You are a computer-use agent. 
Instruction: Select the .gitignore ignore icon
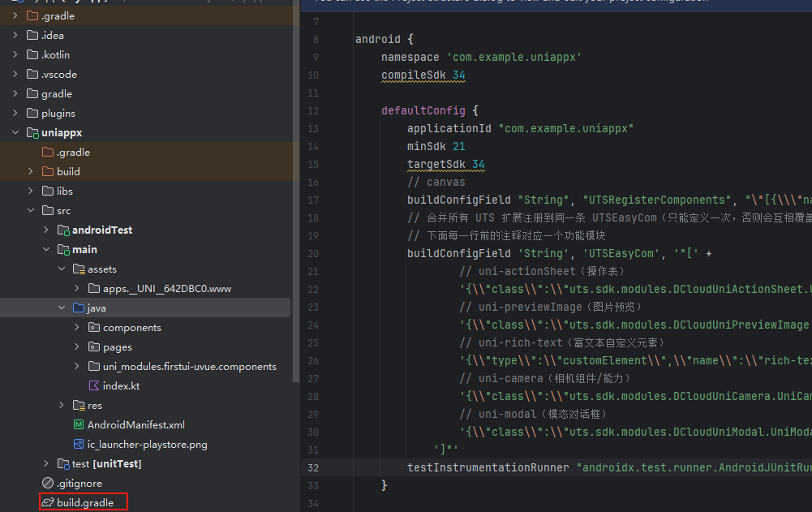point(48,483)
